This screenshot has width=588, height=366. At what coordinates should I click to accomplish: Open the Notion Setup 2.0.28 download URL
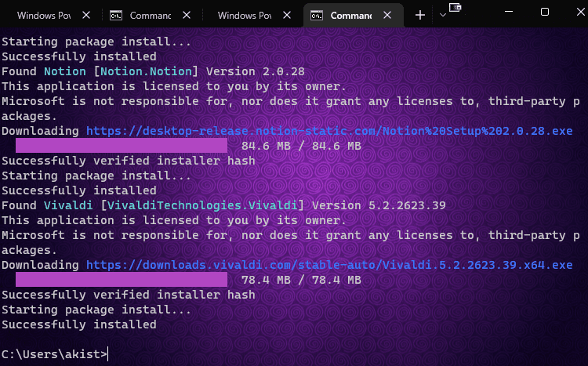(329, 131)
